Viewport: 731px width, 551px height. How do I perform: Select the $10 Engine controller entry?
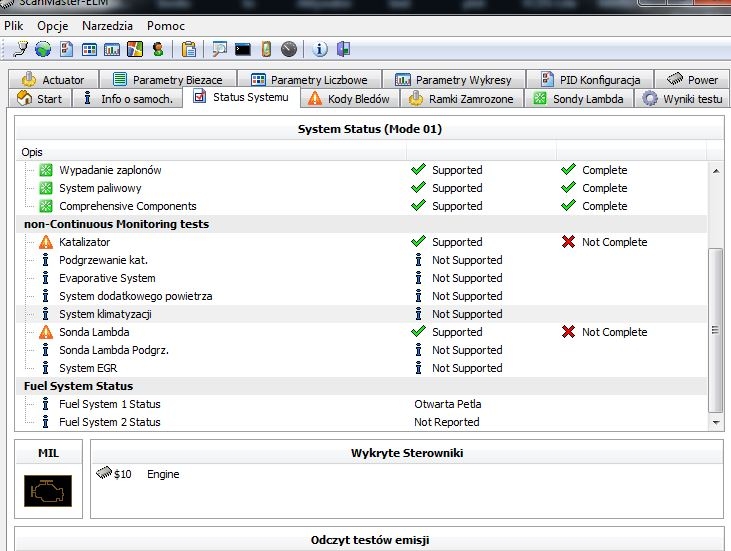(x=138, y=474)
